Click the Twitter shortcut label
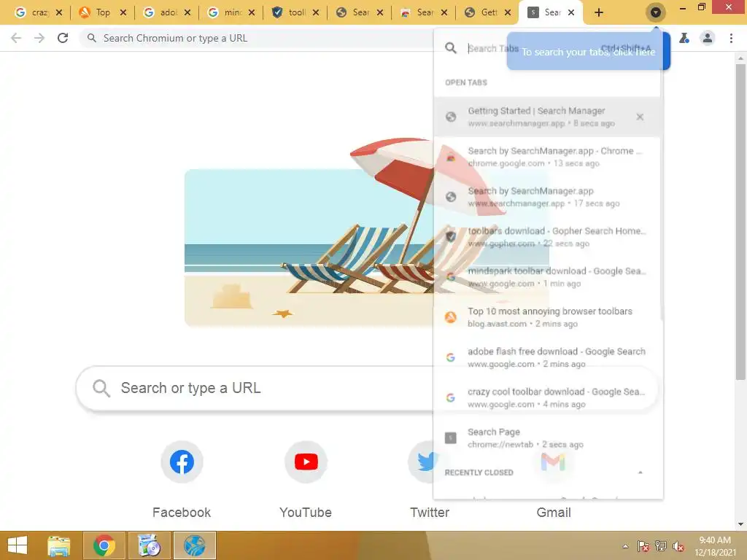Screen dimensions: 747x560 pyautogui.click(x=430, y=513)
